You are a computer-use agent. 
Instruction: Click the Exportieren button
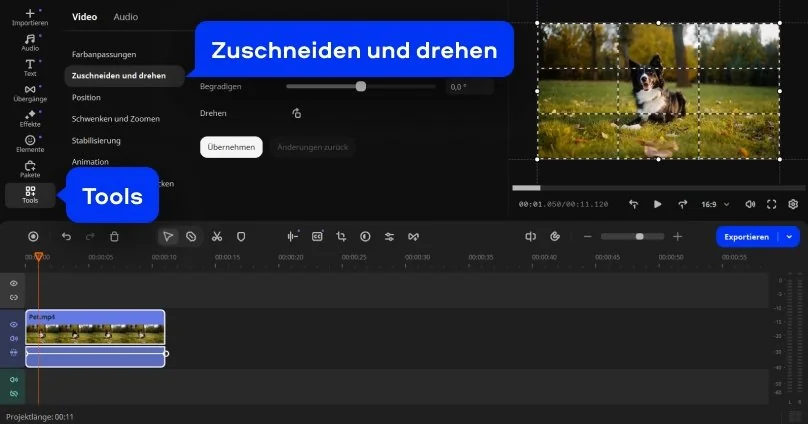pyautogui.click(x=747, y=236)
